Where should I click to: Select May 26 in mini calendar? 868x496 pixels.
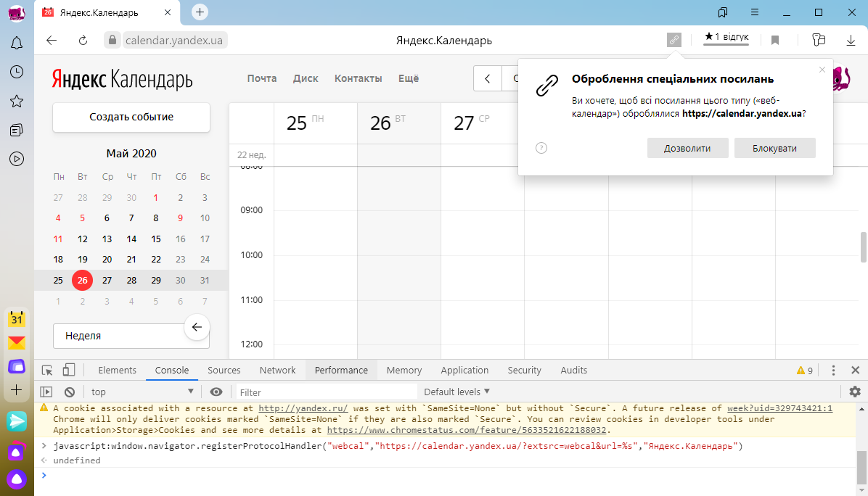83,281
